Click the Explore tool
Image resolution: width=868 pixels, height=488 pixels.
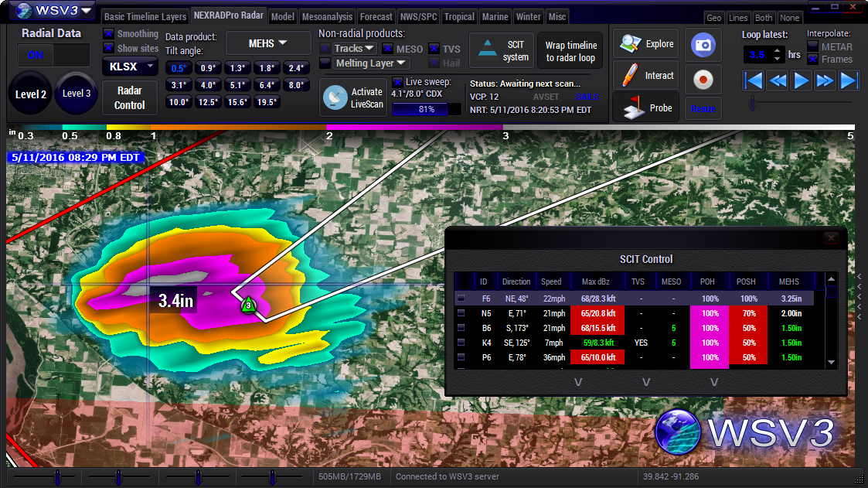point(645,44)
